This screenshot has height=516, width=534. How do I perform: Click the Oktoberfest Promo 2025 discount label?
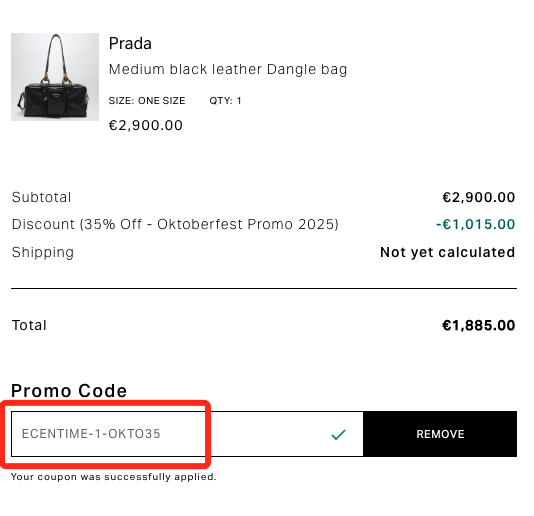175,224
